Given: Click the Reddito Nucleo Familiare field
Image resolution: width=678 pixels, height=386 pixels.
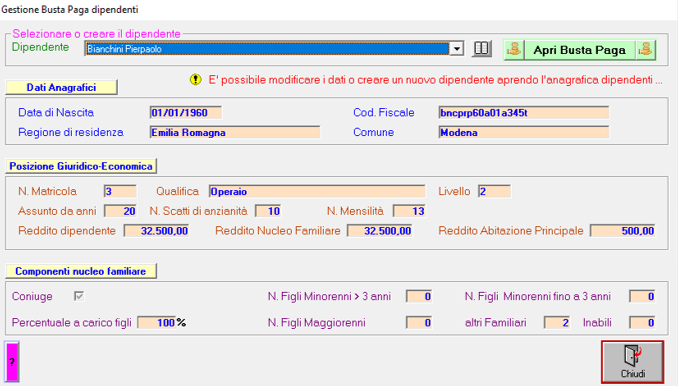Looking at the screenshot, I should coord(380,231).
